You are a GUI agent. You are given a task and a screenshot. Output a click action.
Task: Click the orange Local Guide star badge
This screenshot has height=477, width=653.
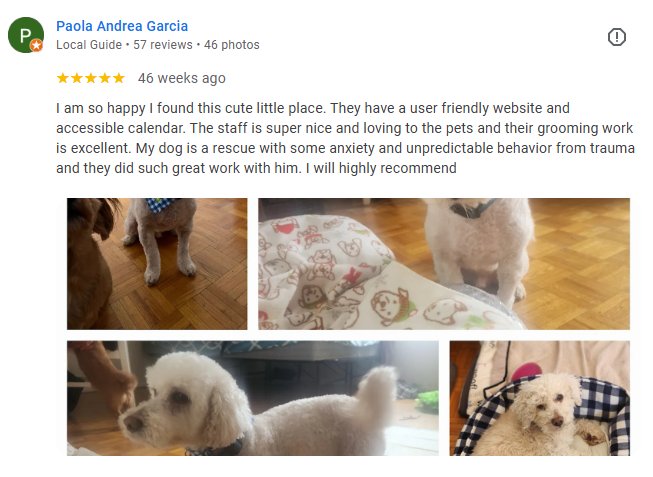coord(37,45)
